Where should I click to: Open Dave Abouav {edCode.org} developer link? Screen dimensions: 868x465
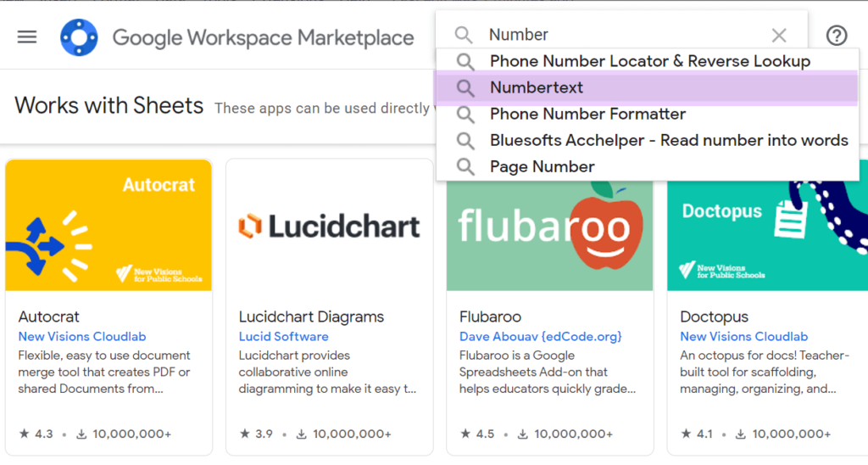[x=540, y=336]
